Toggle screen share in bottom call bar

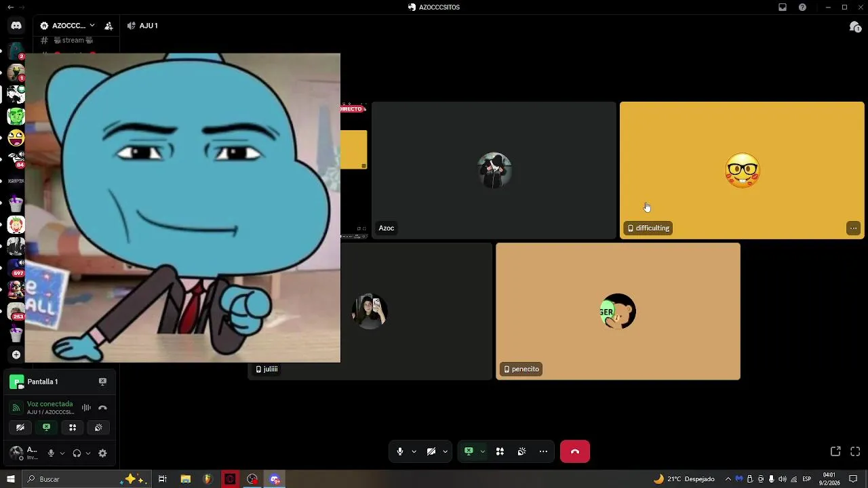[469, 451]
